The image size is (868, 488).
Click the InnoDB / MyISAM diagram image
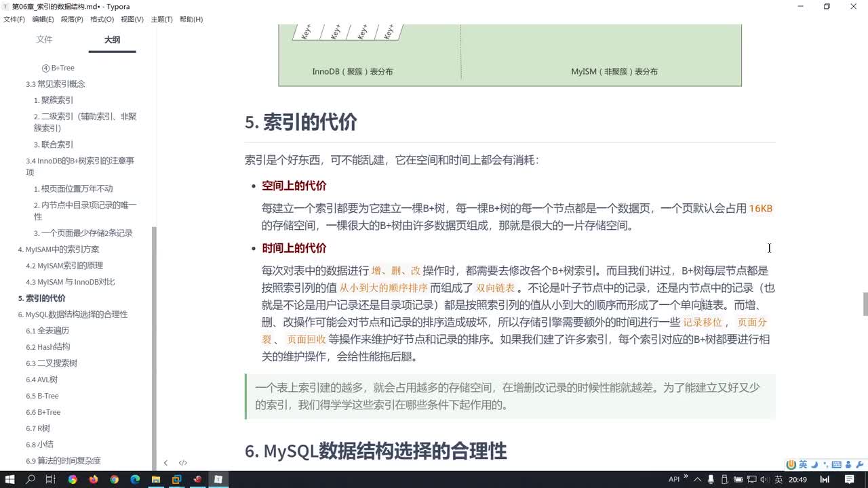[x=510, y=55]
